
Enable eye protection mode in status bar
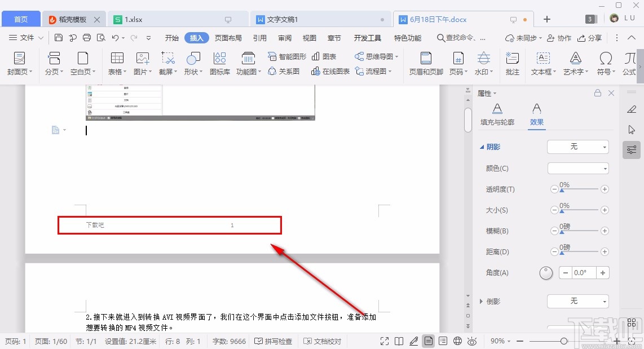(473, 341)
